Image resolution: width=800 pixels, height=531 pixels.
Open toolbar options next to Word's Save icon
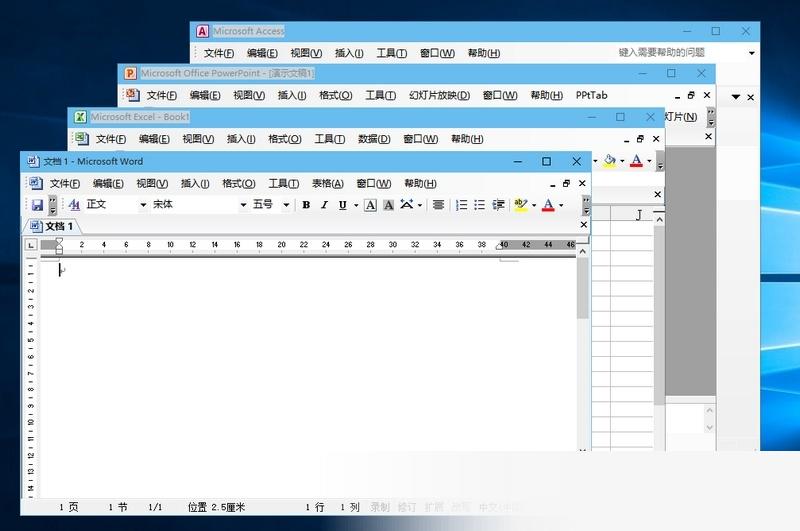(53, 205)
